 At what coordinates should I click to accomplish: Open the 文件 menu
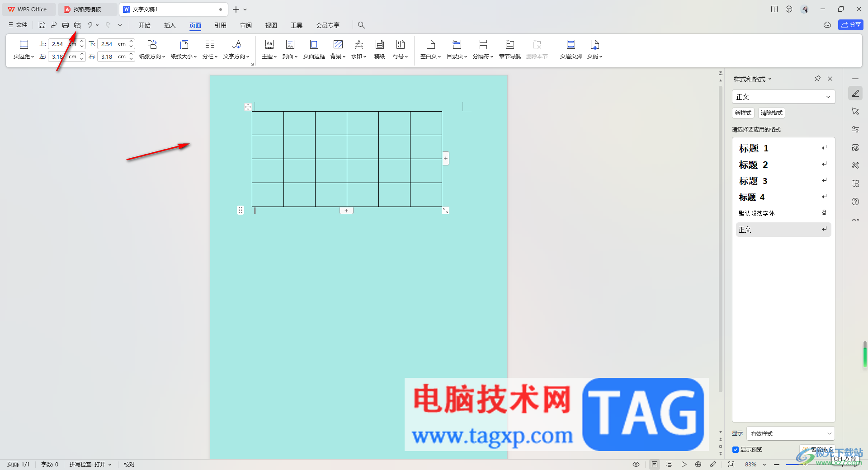(18, 25)
